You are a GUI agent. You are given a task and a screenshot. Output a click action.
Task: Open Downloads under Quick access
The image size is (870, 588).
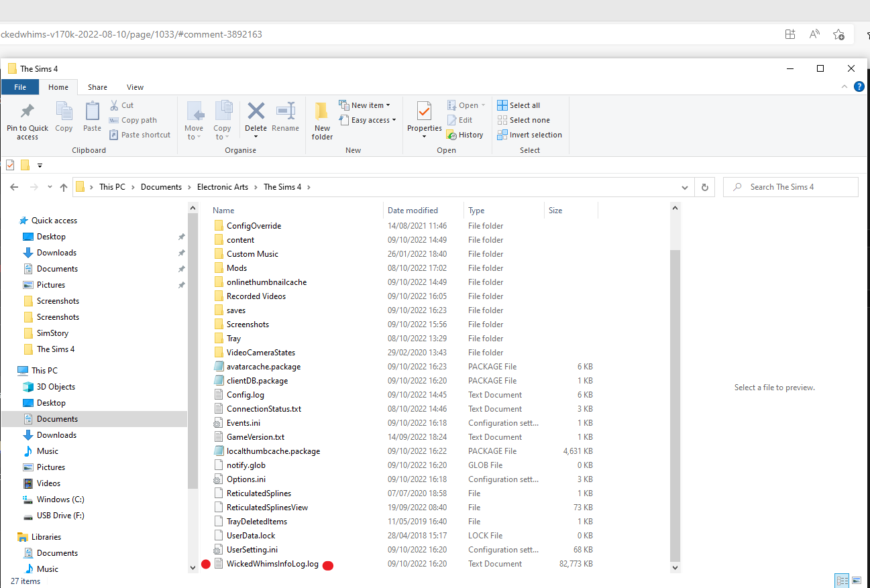(x=56, y=253)
